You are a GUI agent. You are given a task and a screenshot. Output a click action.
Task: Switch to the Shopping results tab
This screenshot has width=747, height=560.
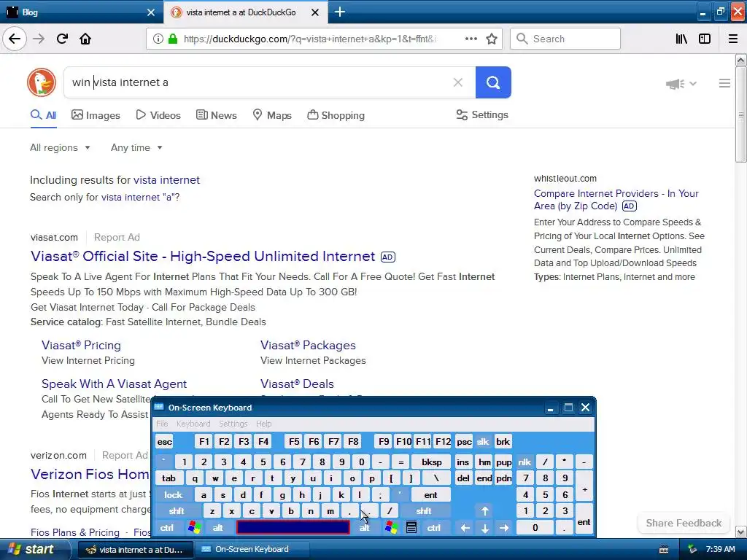(336, 115)
